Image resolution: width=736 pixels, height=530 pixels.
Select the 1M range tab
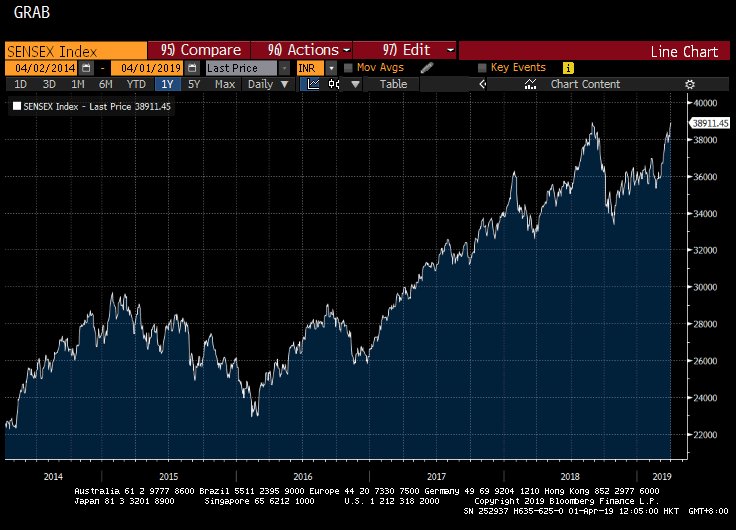click(x=77, y=84)
